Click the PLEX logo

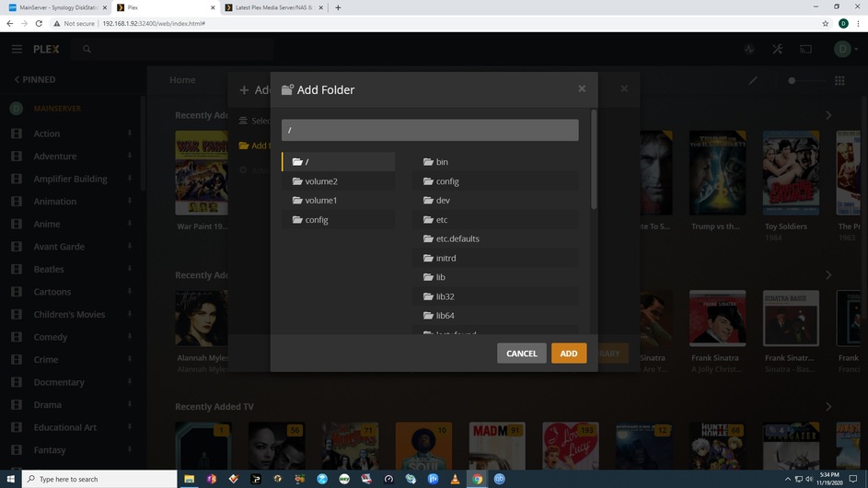pyautogui.click(x=46, y=50)
